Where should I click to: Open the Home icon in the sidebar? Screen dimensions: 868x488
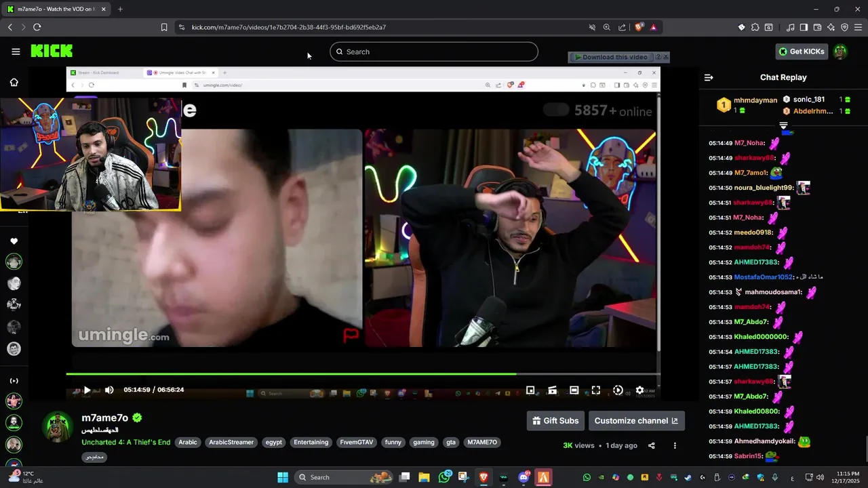pos(14,82)
